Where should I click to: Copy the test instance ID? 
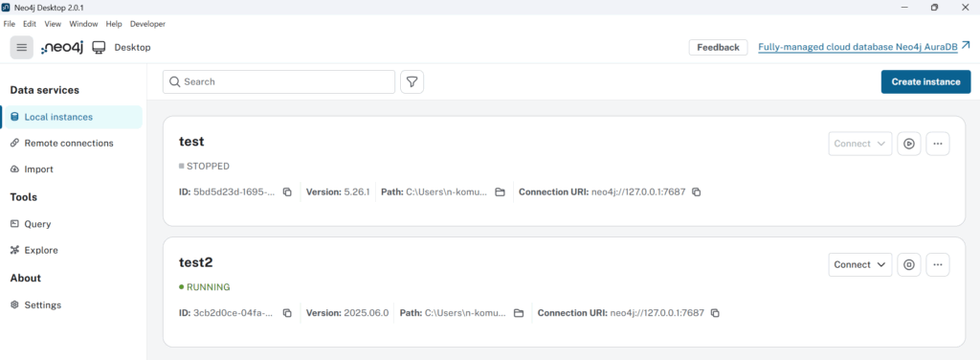point(287,192)
